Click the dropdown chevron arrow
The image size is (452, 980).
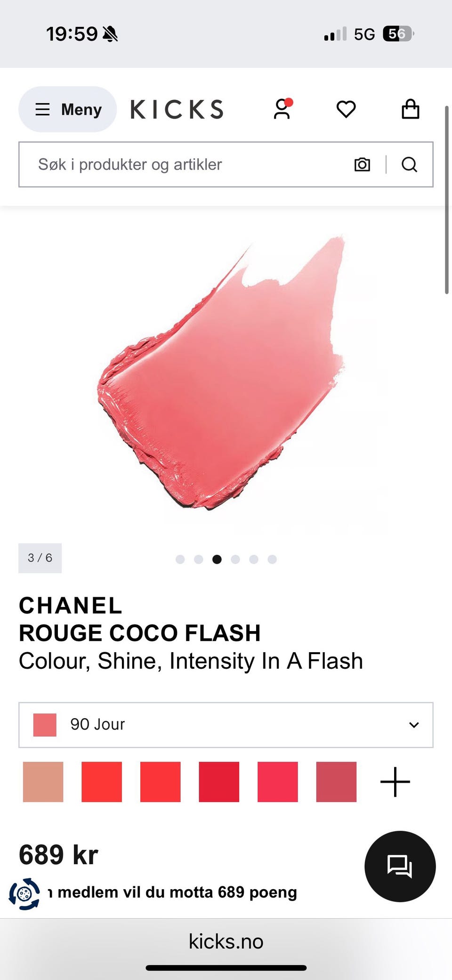point(414,725)
